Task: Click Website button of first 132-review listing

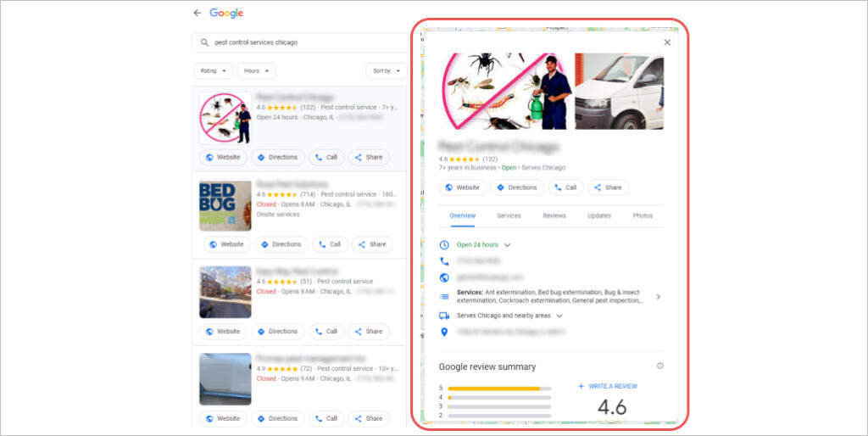Action: pyautogui.click(x=223, y=157)
